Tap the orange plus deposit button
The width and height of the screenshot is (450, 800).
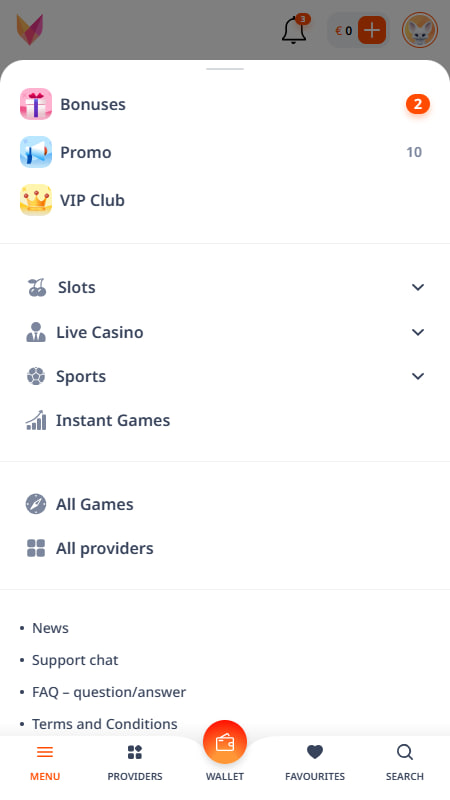point(371,30)
